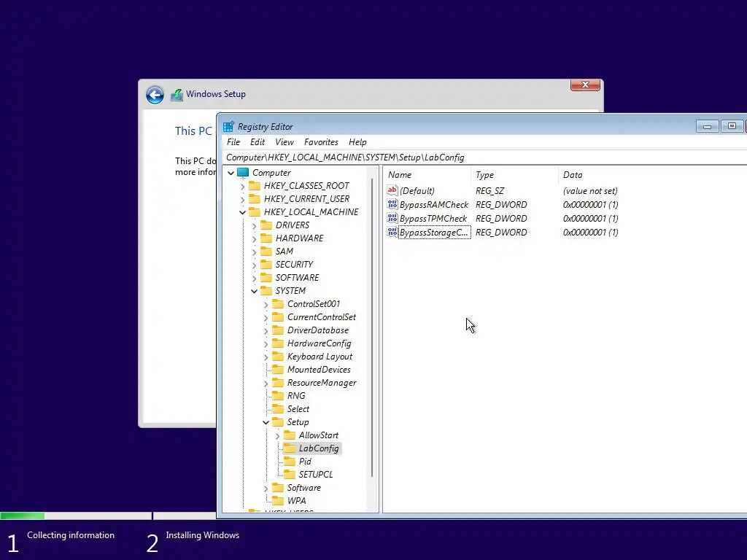Close the Windows Setup dialog

[x=585, y=85]
